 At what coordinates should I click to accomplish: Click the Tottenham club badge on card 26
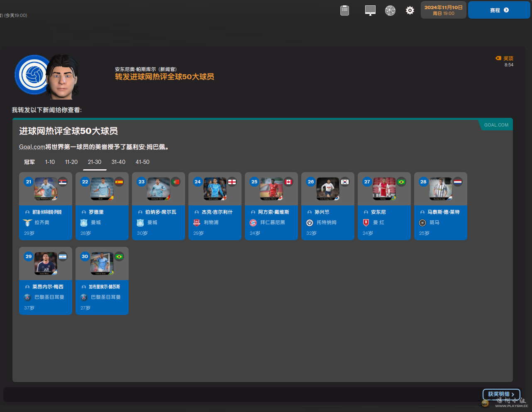click(x=310, y=223)
